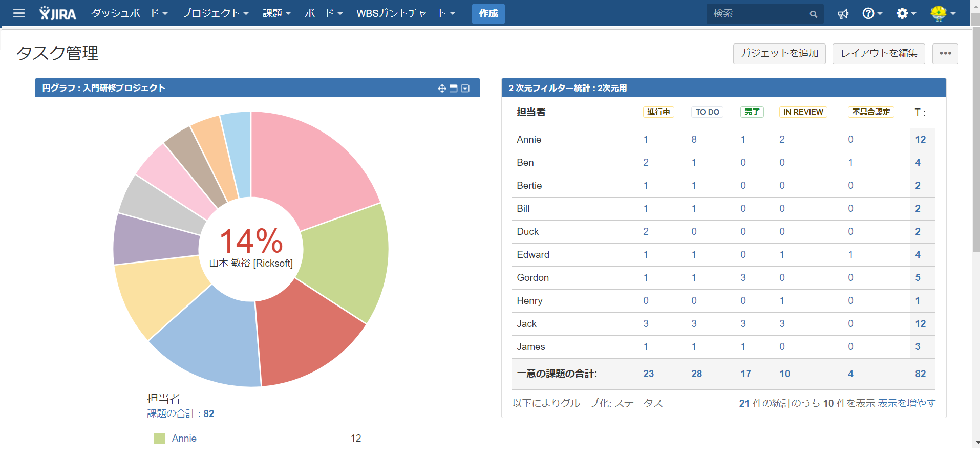Open the user avatar profile menu

coord(943,13)
